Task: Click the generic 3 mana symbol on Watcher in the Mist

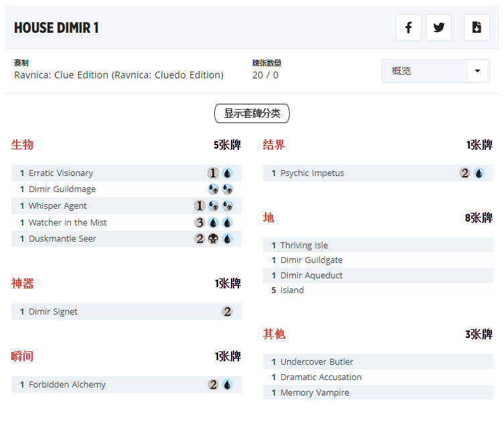Action: tap(199, 223)
